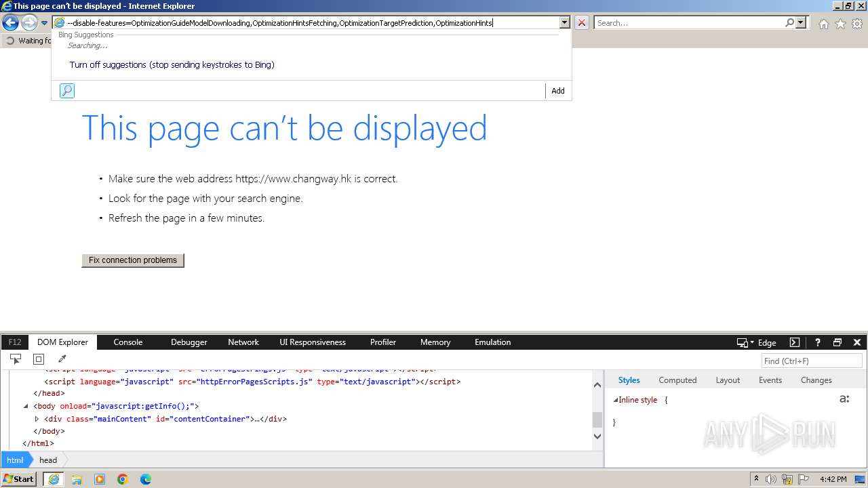Viewport: 868px width, 488px height.
Task: Click the Bing search provider icon
Action: tap(67, 91)
